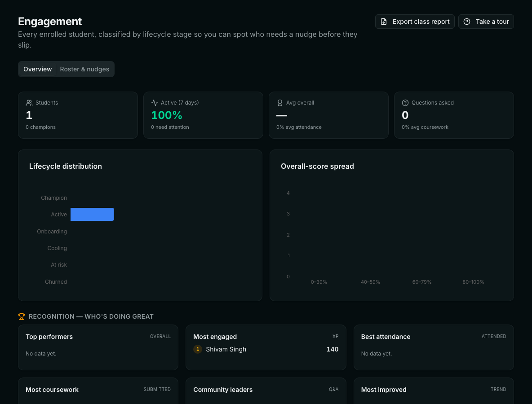Select Shivam Singh in Most engaged

pyautogui.click(x=226, y=349)
